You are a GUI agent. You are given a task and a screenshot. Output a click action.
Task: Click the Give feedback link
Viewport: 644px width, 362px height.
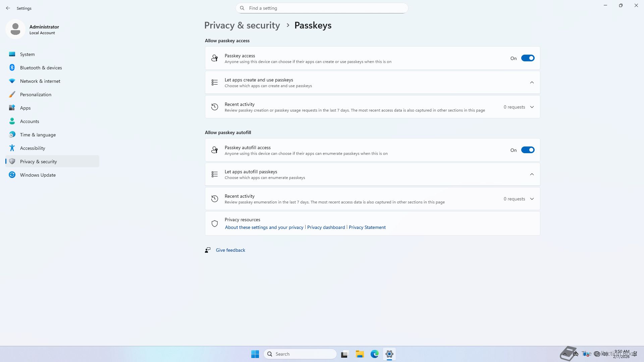pyautogui.click(x=230, y=250)
